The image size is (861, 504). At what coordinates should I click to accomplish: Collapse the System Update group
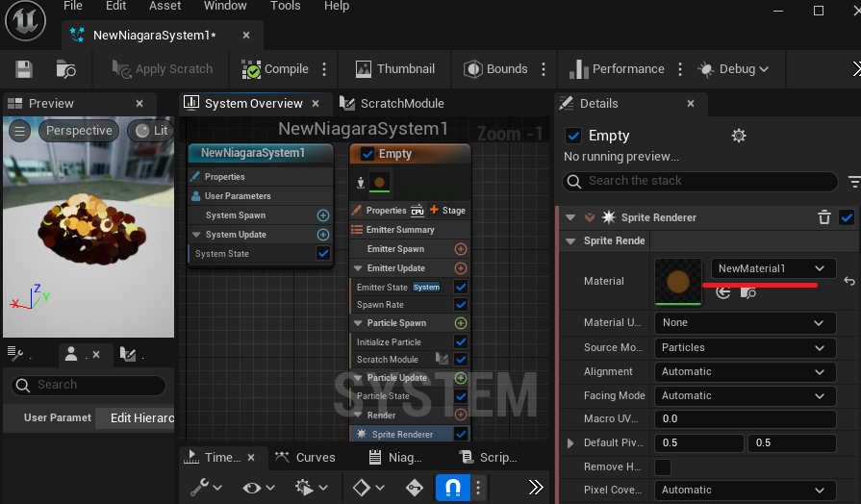pos(196,235)
